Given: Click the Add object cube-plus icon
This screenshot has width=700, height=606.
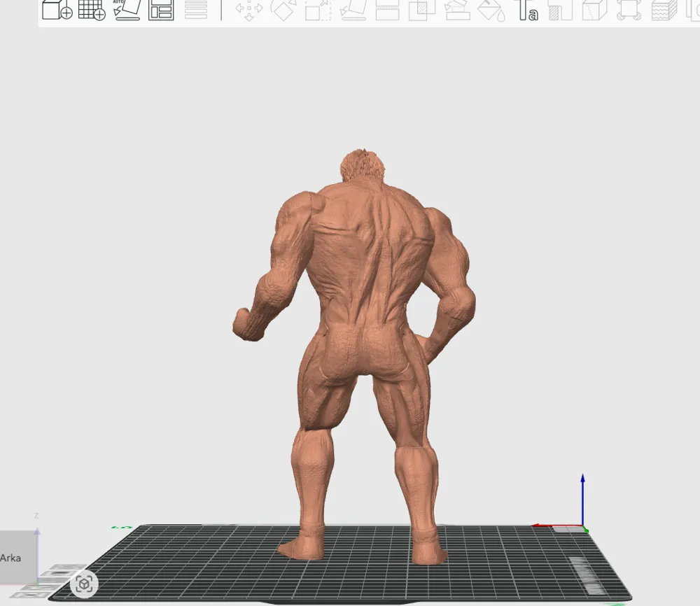Looking at the screenshot, I should (x=57, y=10).
